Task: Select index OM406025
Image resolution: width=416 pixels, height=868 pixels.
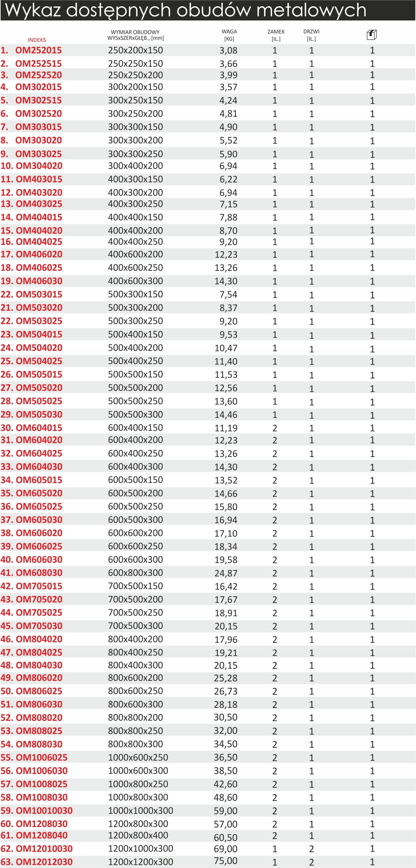Action: point(39,268)
